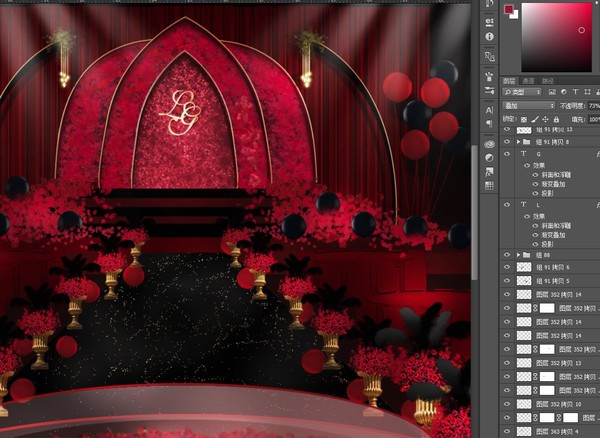Click the white background color swatch
600x438 pixels.
pyautogui.click(x=515, y=15)
